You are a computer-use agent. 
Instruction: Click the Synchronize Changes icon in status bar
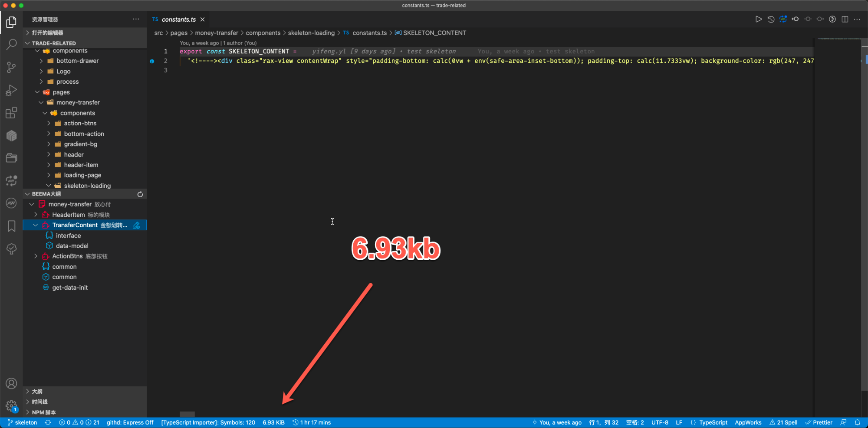point(48,422)
